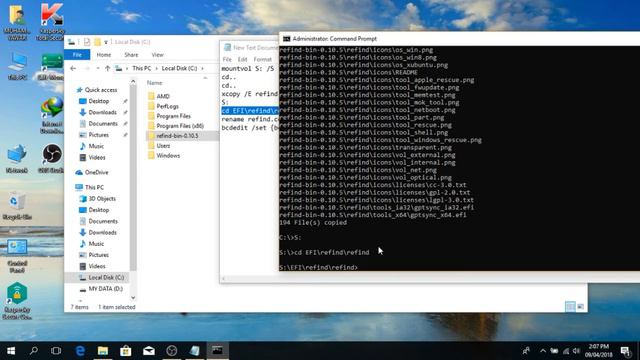Open Notepad File menu
The width and height of the screenshot is (640, 360).
click(227, 60)
